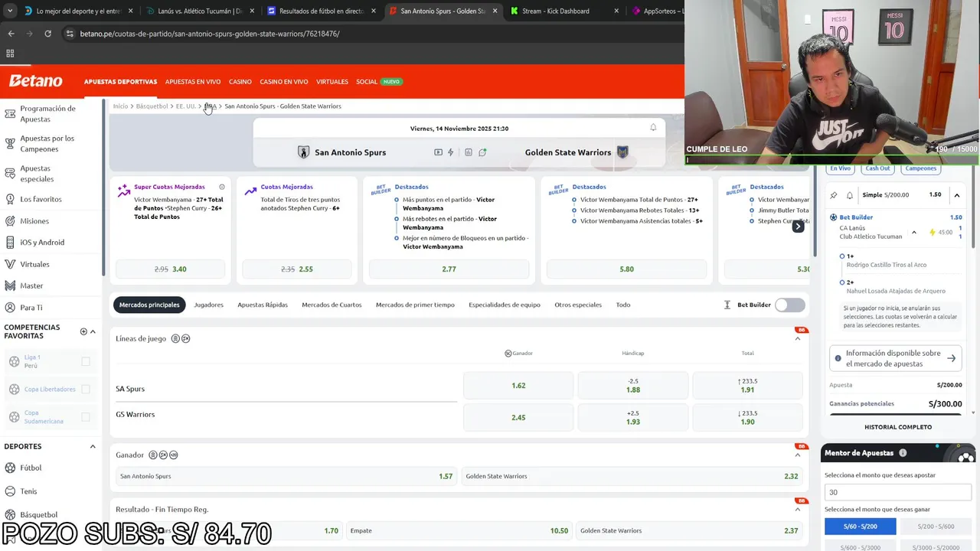The image size is (980, 551).
Task: Click the bet slip bell icon
Action: [849, 195]
